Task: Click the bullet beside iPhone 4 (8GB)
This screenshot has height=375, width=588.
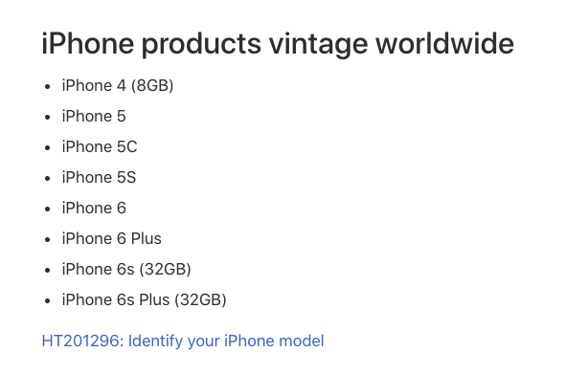Action: (x=47, y=87)
